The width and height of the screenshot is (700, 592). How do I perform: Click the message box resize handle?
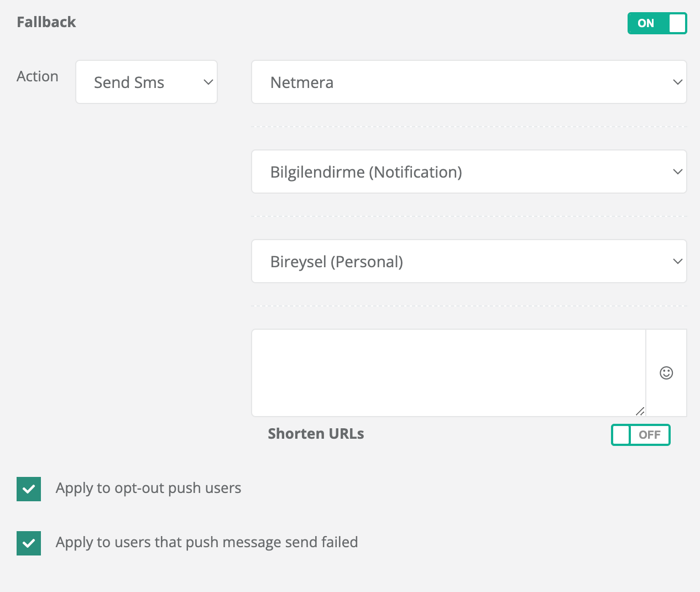click(x=640, y=411)
